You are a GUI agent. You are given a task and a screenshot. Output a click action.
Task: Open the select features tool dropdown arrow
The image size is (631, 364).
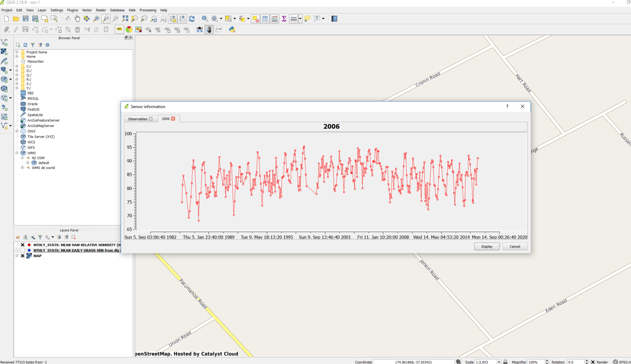235,19
